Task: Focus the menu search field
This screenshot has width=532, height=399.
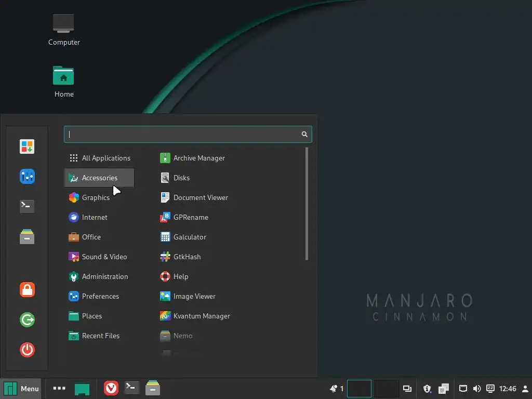Action: (x=188, y=135)
